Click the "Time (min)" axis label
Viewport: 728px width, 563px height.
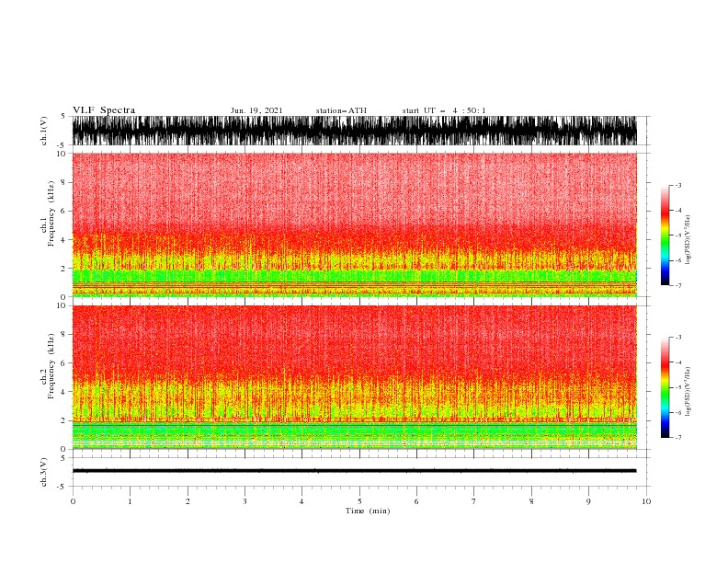[x=368, y=511]
